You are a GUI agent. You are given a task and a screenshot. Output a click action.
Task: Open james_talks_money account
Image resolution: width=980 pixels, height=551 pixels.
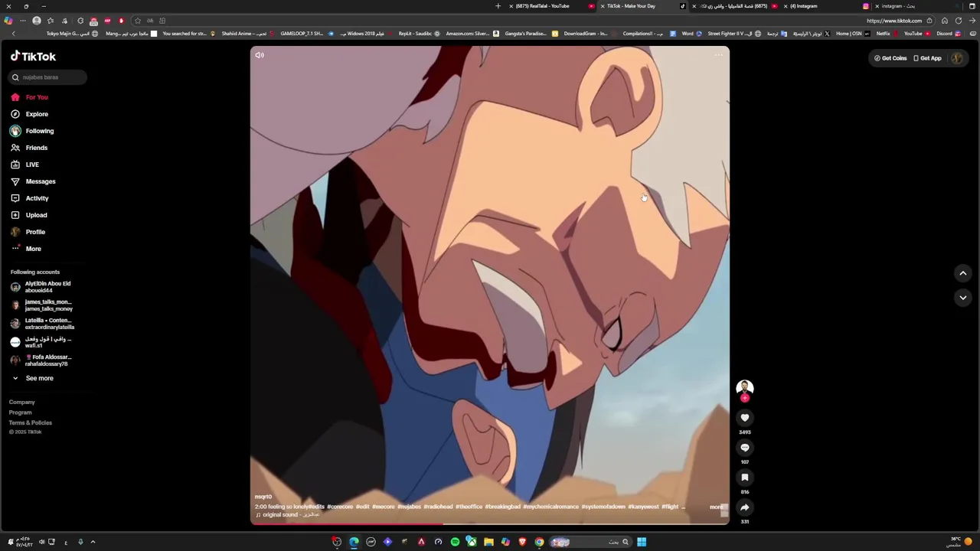point(42,305)
